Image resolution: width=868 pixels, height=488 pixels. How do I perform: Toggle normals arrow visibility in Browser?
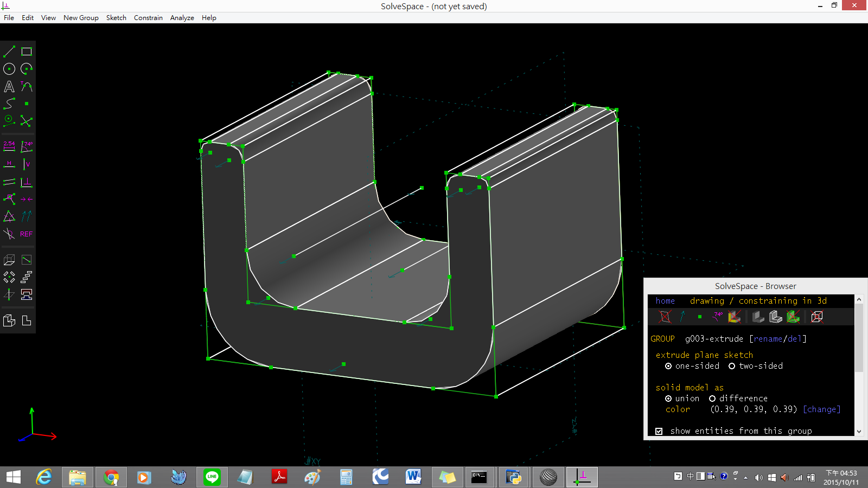tap(682, 317)
